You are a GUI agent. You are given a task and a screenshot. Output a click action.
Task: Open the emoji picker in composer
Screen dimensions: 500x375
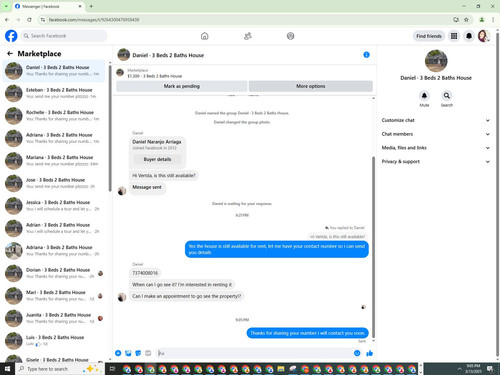357,353
